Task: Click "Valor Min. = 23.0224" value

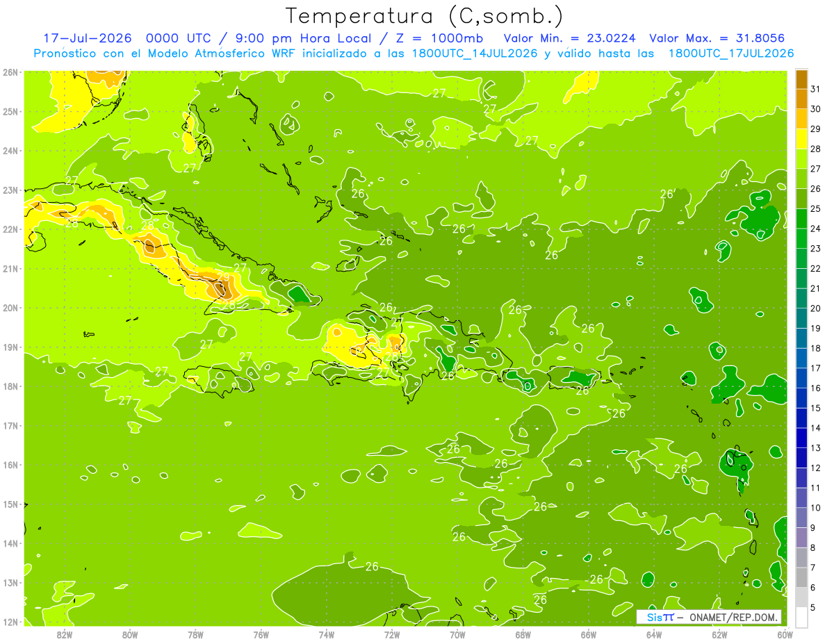Action: pos(569,38)
